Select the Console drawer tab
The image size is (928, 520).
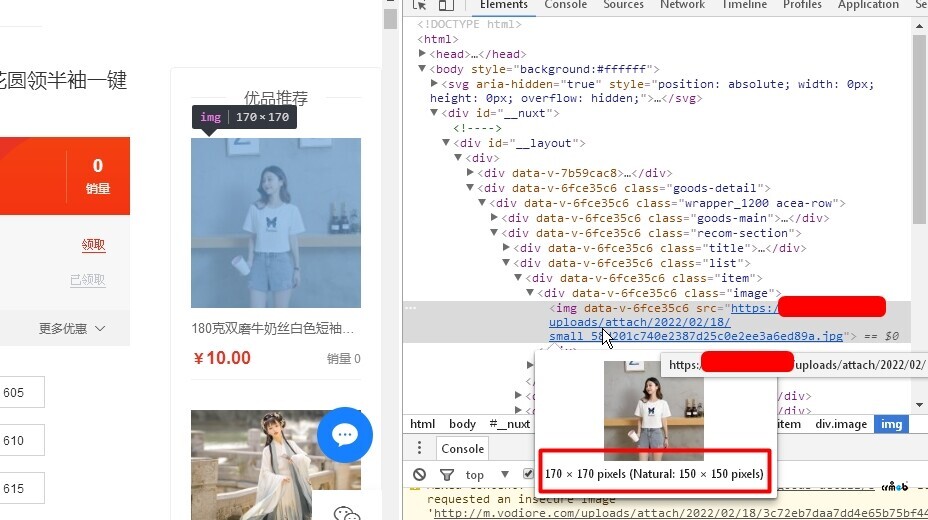click(x=462, y=448)
